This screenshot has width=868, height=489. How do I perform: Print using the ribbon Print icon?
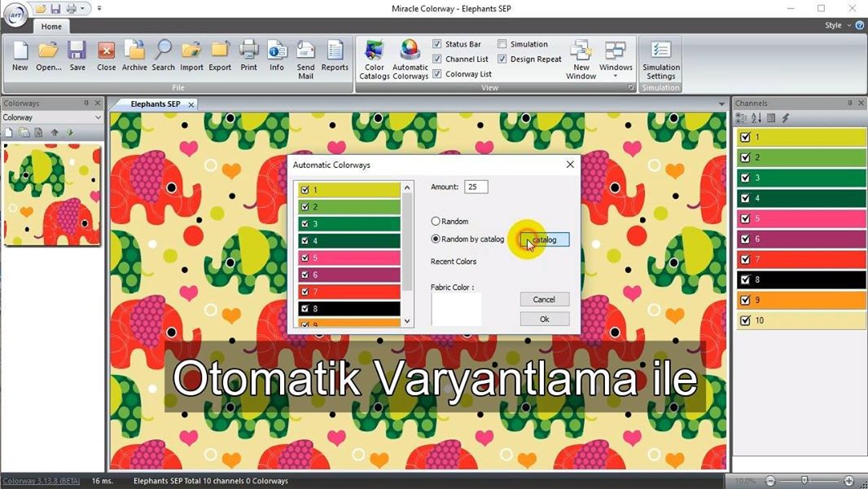[248, 56]
